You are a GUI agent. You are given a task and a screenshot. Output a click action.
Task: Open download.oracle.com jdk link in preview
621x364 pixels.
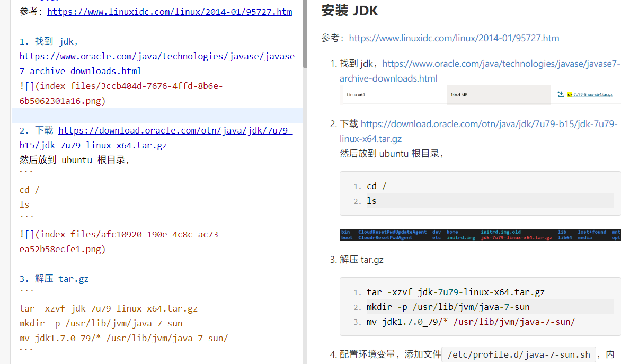(478, 131)
